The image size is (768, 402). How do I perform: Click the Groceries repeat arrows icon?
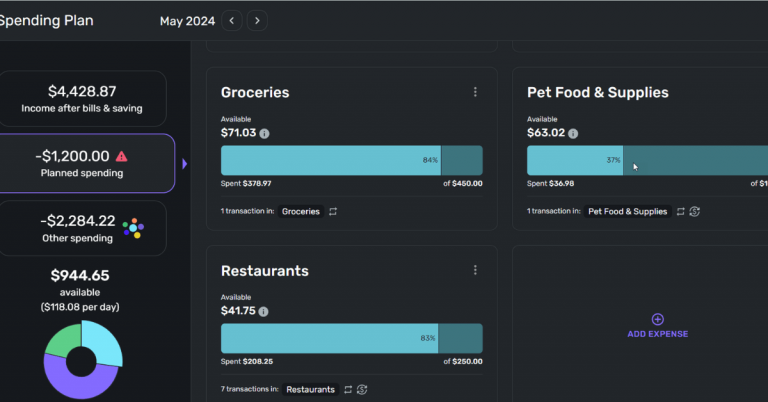tap(332, 212)
